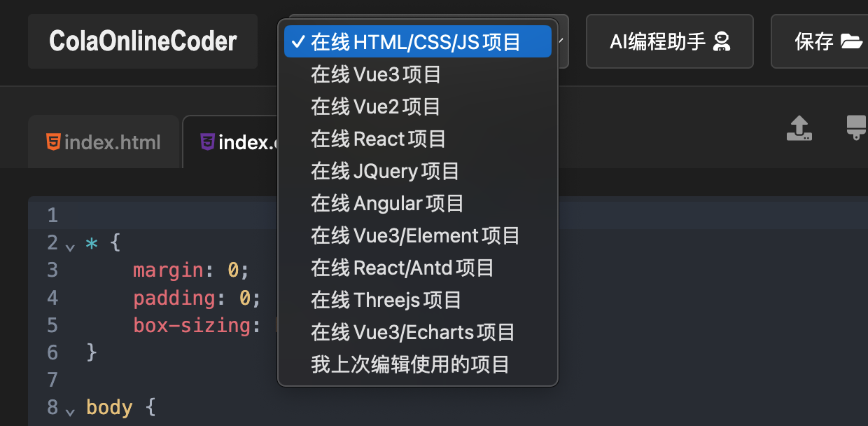Click the HTML5 icon on index.html tab
Image resolution: width=868 pixels, height=426 pixels.
click(x=52, y=142)
